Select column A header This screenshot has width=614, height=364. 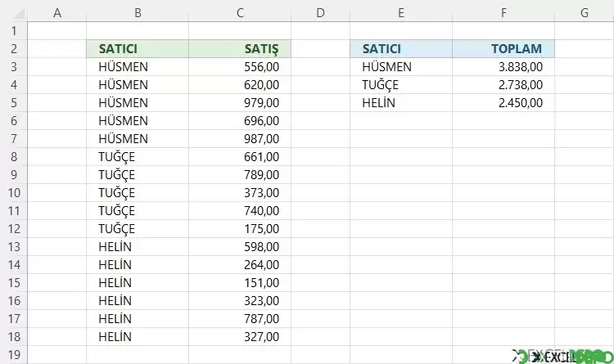pos(57,13)
